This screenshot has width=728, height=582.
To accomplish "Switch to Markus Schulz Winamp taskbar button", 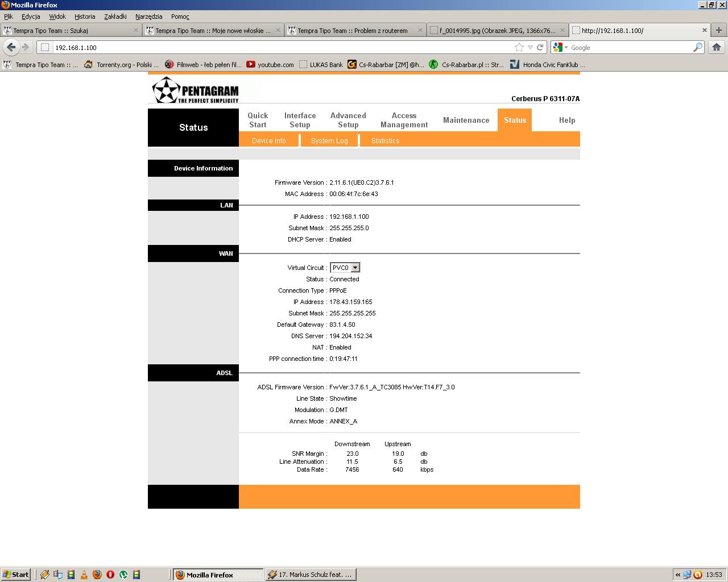I will pos(311,575).
